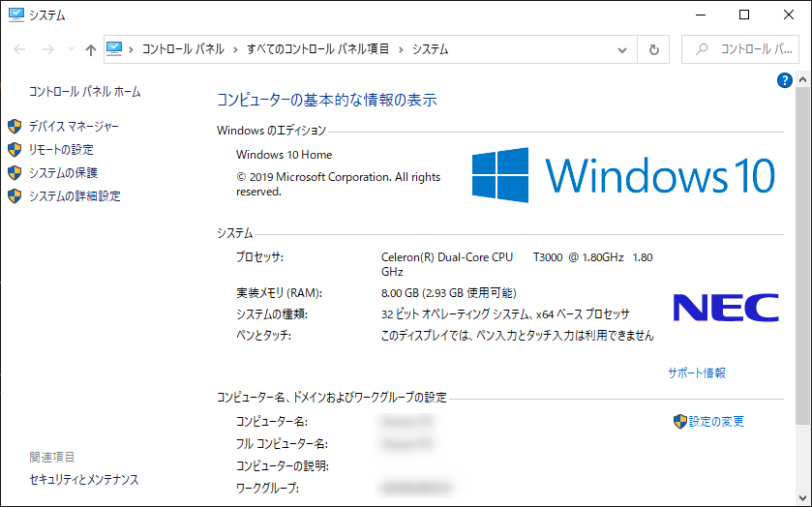The width and height of the screenshot is (812, 507).
Task: Open Help with the blue question mark icon
Action: click(785, 80)
